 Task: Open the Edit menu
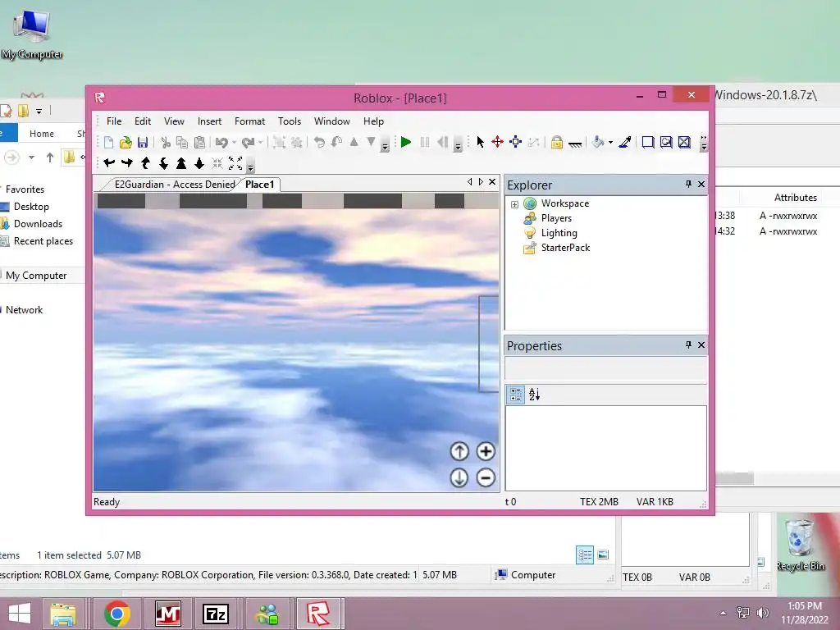pyautogui.click(x=143, y=121)
